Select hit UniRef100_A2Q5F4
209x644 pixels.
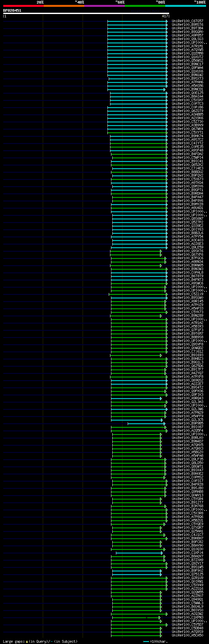tap(187, 430)
